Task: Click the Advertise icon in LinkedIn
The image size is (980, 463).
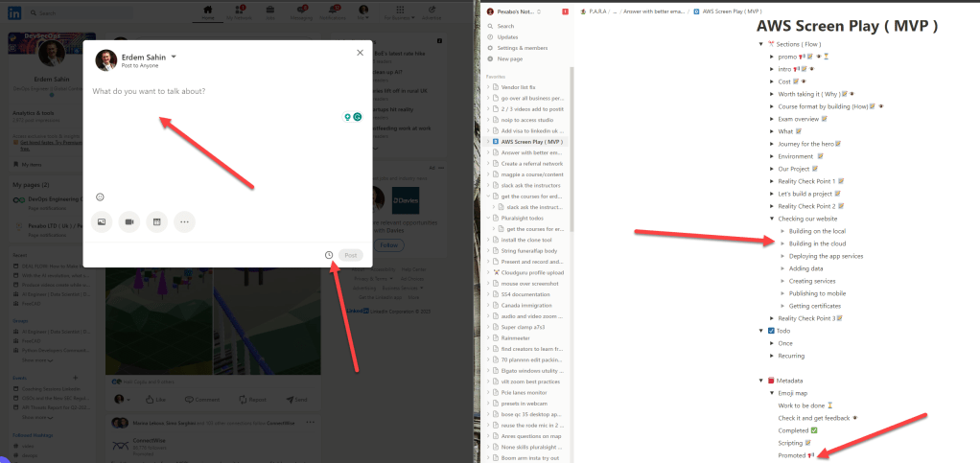Action: (432, 12)
